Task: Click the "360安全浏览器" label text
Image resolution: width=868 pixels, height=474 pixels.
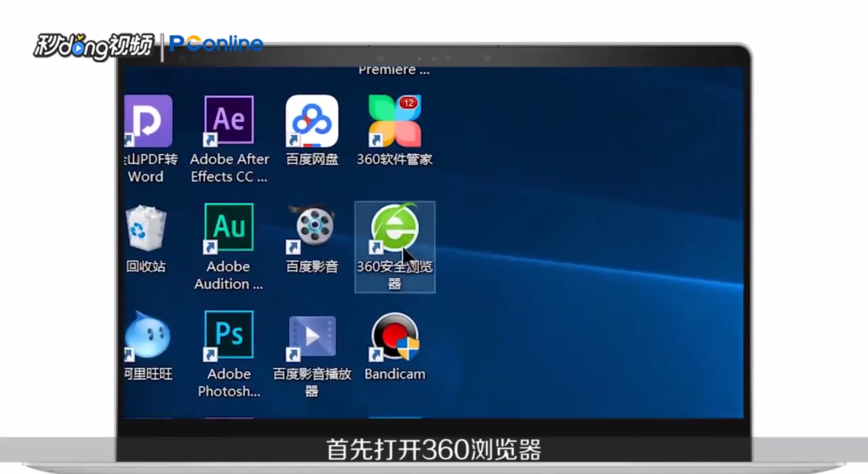Action: [395, 275]
